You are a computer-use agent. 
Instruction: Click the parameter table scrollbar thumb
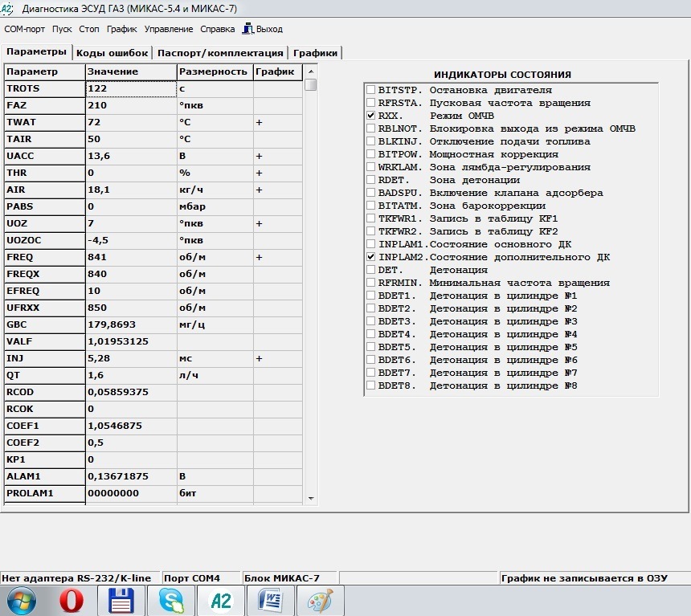coord(311,84)
